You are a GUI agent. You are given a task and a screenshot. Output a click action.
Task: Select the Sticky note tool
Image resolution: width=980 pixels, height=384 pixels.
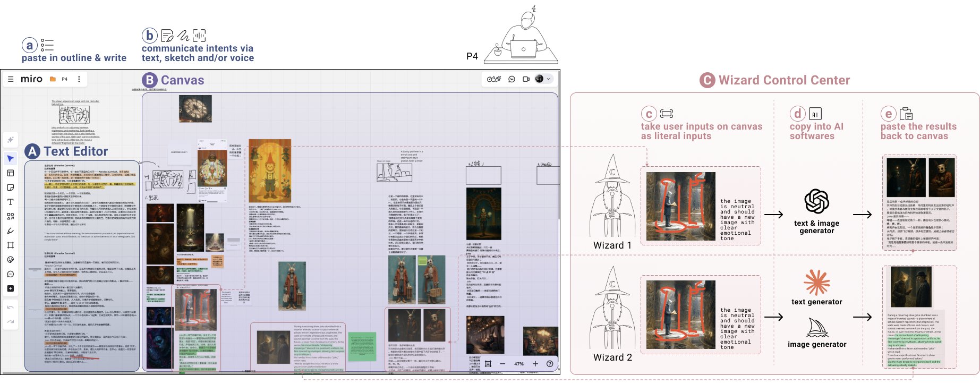11,187
